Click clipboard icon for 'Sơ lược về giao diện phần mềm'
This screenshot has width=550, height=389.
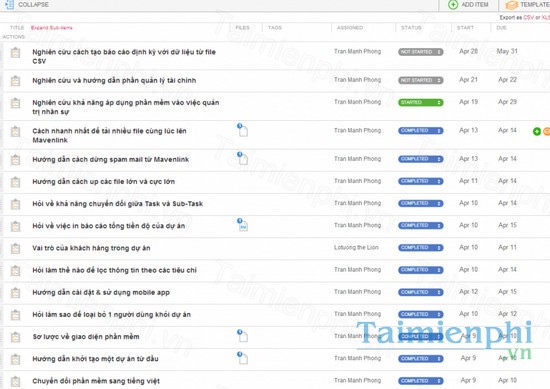pos(15,337)
